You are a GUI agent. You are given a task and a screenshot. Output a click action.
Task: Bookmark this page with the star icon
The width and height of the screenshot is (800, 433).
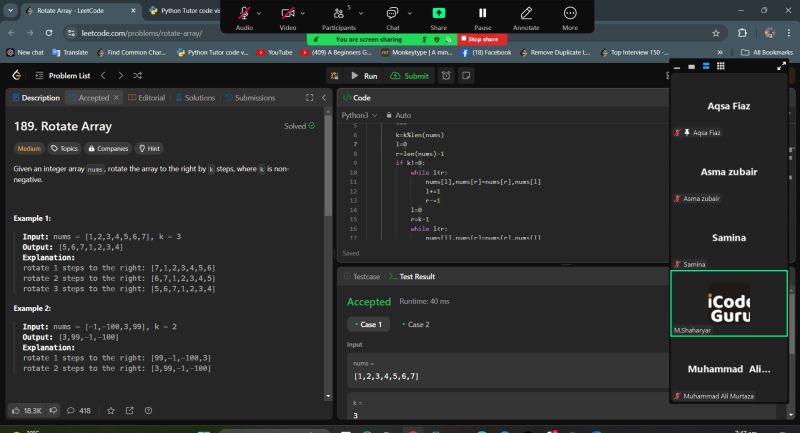click(716, 33)
